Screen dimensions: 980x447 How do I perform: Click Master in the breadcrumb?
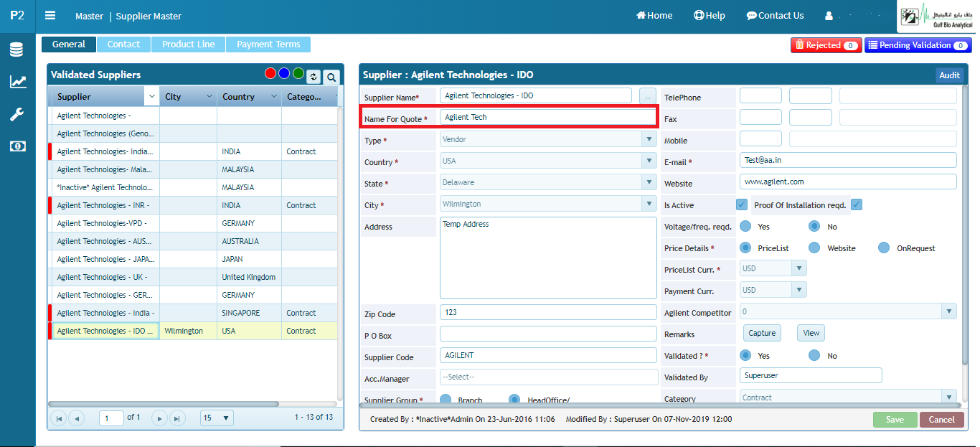coord(89,16)
